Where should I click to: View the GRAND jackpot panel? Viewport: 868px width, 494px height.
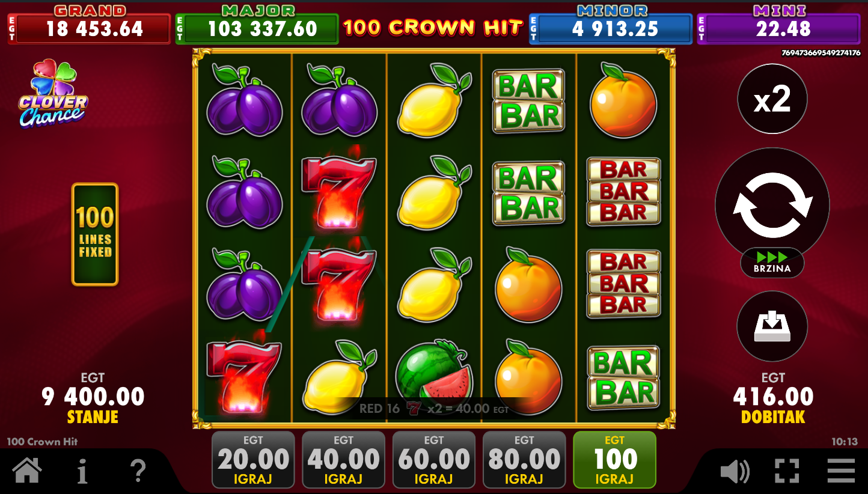point(89,25)
